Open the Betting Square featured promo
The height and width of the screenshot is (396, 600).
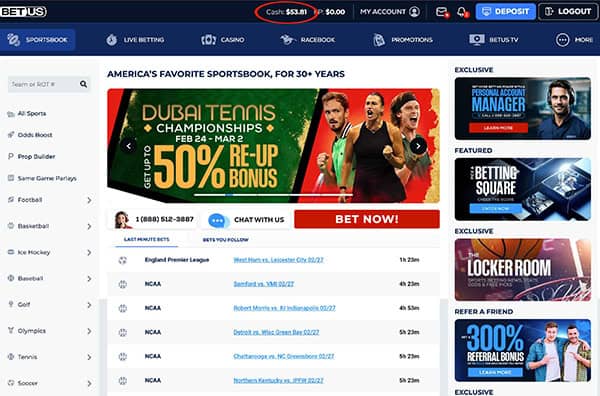click(522, 189)
